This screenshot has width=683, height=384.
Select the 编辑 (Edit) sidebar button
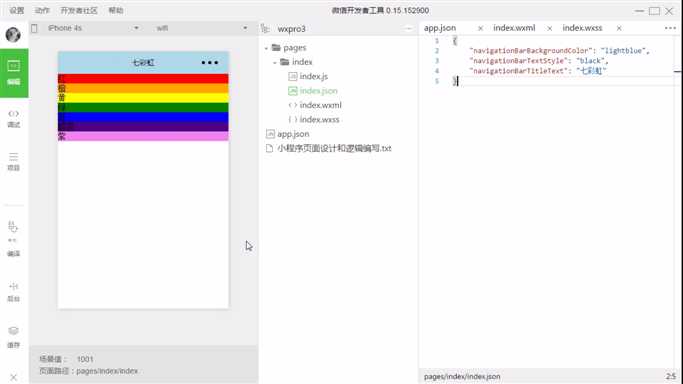coord(14,73)
